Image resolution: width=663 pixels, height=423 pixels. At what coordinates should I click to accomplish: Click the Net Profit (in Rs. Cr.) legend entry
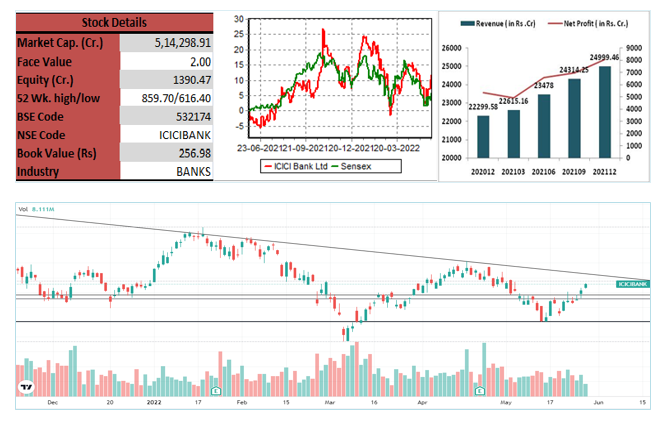(x=588, y=24)
